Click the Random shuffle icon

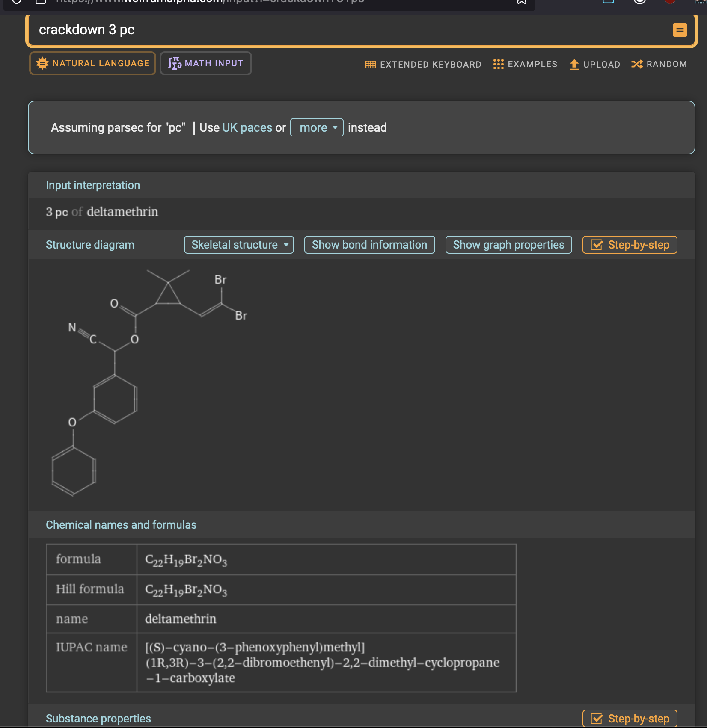coord(637,64)
